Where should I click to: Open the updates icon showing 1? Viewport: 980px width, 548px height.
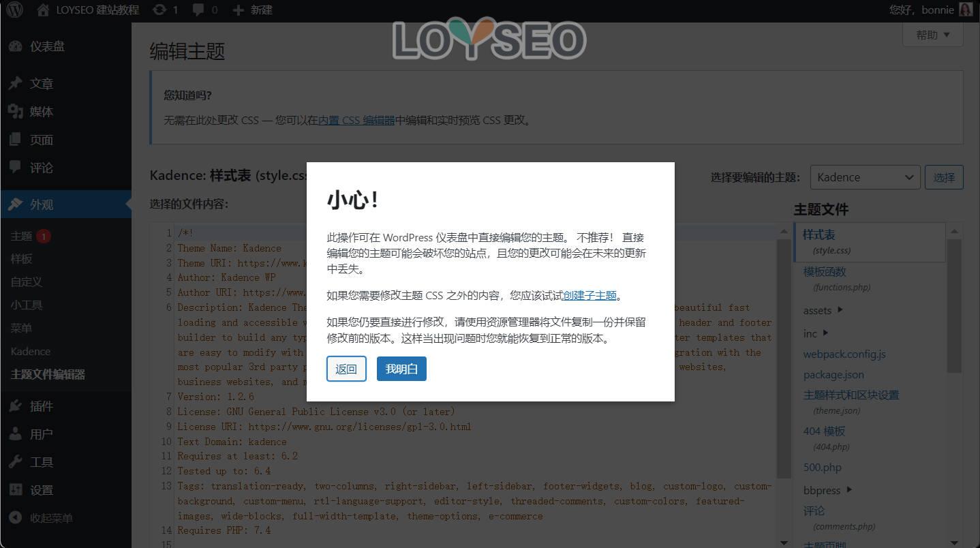pos(159,10)
